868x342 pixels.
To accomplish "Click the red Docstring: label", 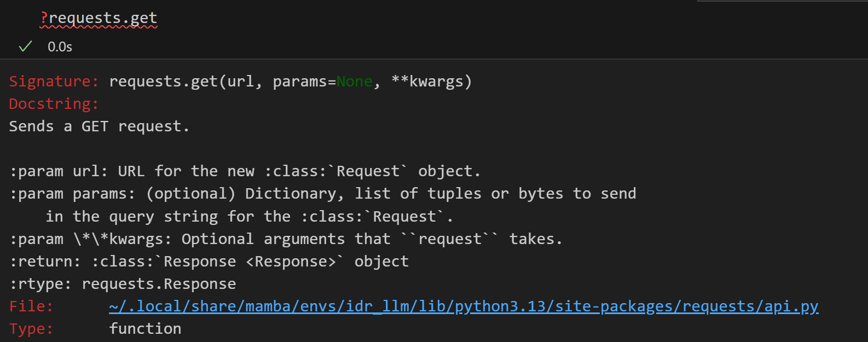I will pyautogui.click(x=54, y=104).
